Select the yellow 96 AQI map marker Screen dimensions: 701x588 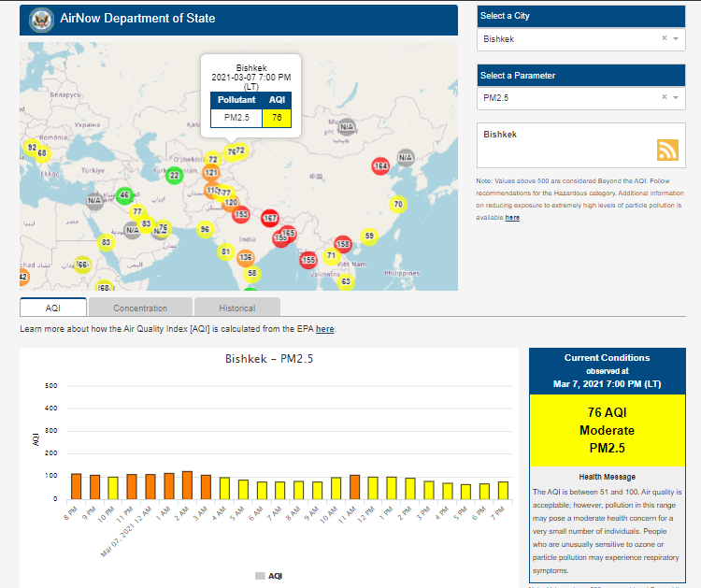point(205,229)
